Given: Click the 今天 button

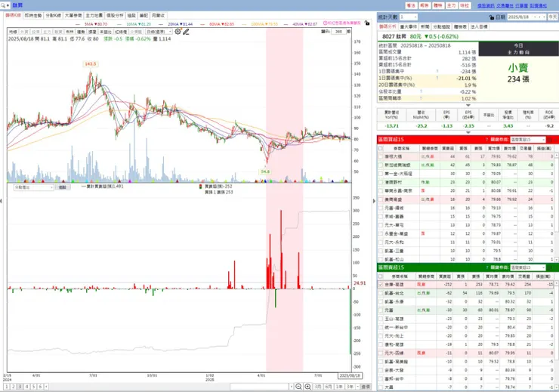Looking at the screenshot, I should pos(553,17).
